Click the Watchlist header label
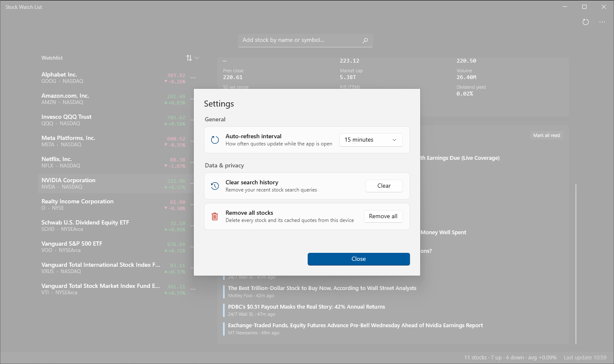 coord(52,58)
